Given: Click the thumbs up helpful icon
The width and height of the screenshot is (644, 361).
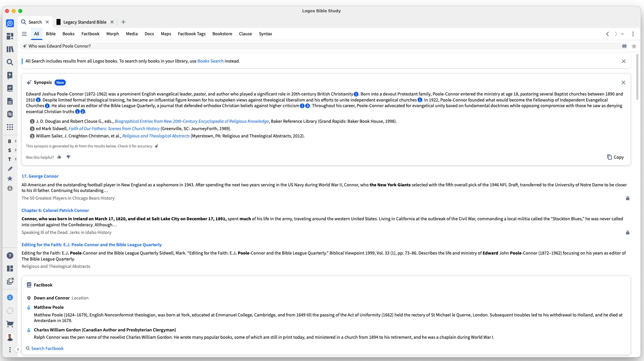Looking at the screenshot, I should point(59,157).
